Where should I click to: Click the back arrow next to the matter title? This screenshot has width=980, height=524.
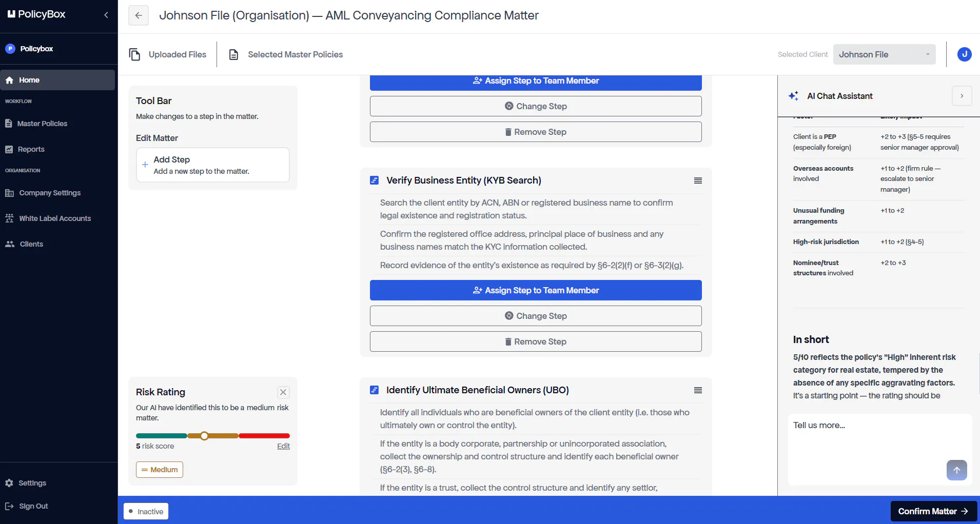(139, 15)
